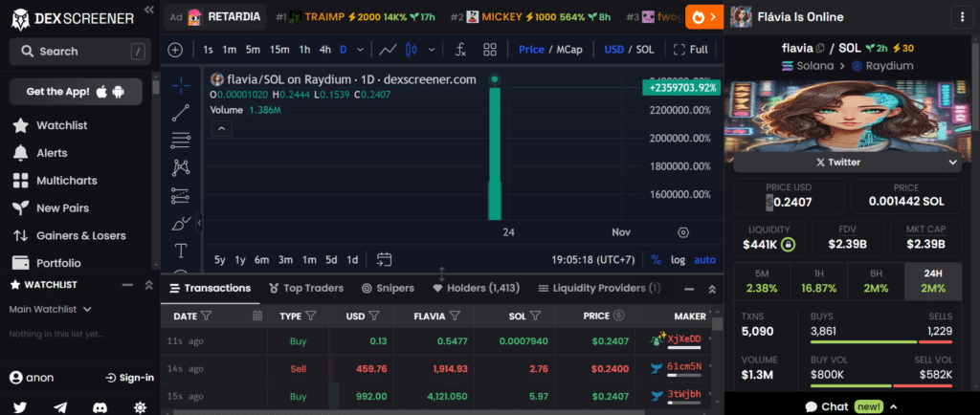Click the orange trending flame button

pos(704,17)
